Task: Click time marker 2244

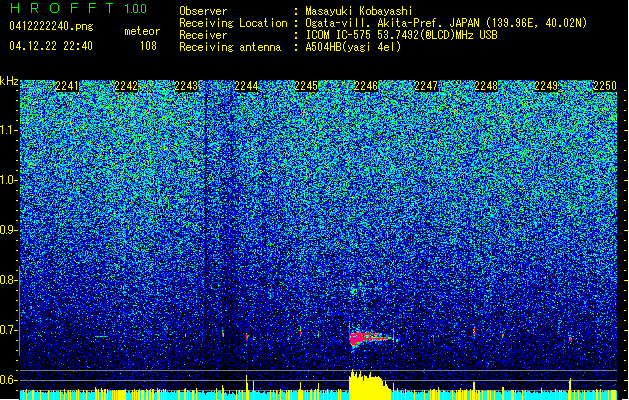Action: (x=246, y=86)
